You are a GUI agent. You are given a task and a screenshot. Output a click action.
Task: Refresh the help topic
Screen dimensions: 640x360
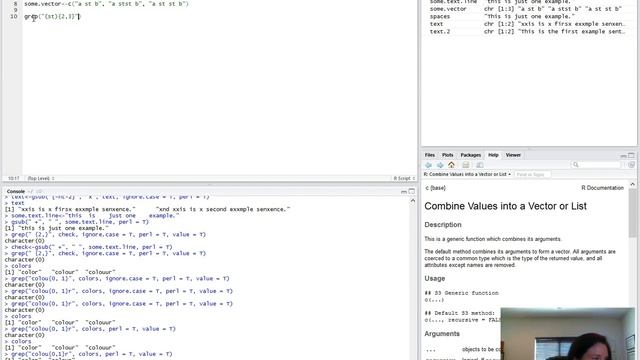(631, 165)
